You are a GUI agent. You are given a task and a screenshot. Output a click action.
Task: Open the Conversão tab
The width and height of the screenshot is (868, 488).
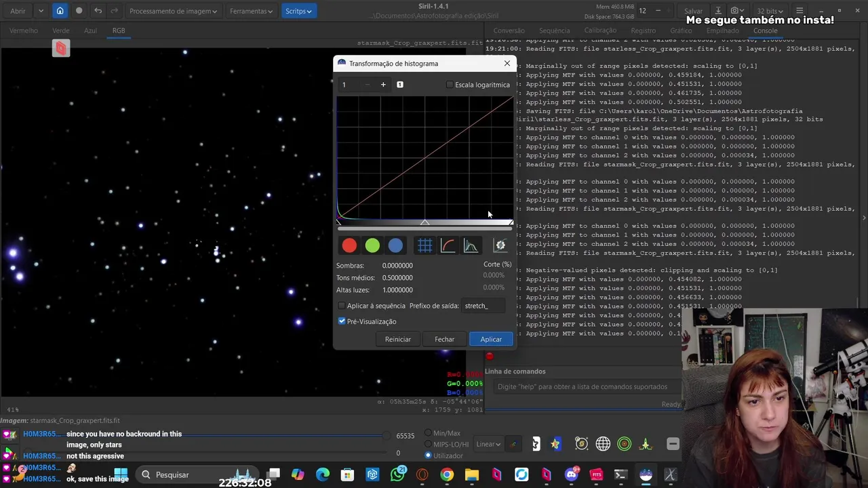(x=509, y=30)
